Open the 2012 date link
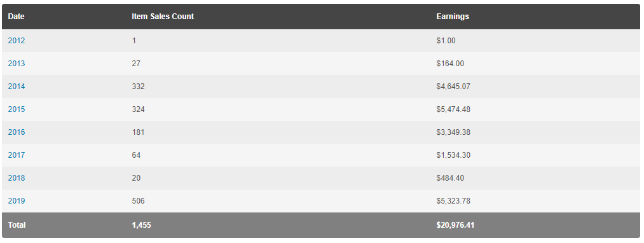 tap(17, 41)
